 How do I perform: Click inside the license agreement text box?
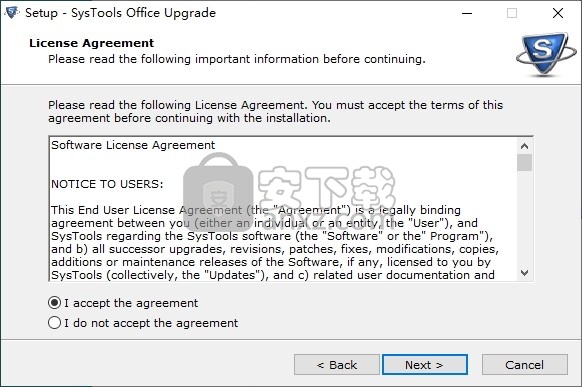pyautogui.click(x=284, y=209)
